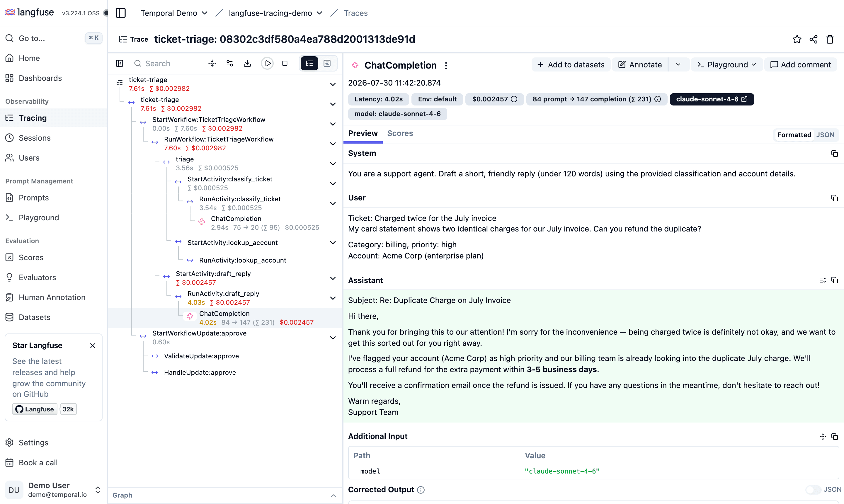844x504 pixels.
Task: Copy the Assistant message
Action: (x=834, y=280)
